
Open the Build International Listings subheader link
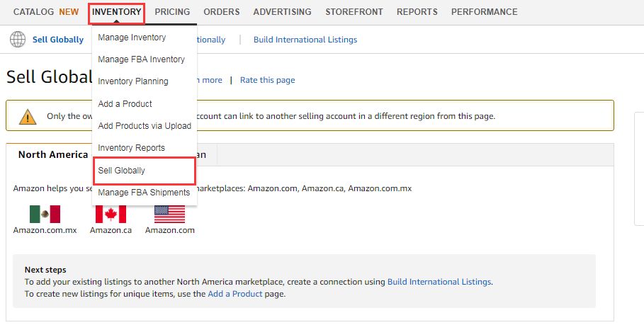(x=305, y=40)
